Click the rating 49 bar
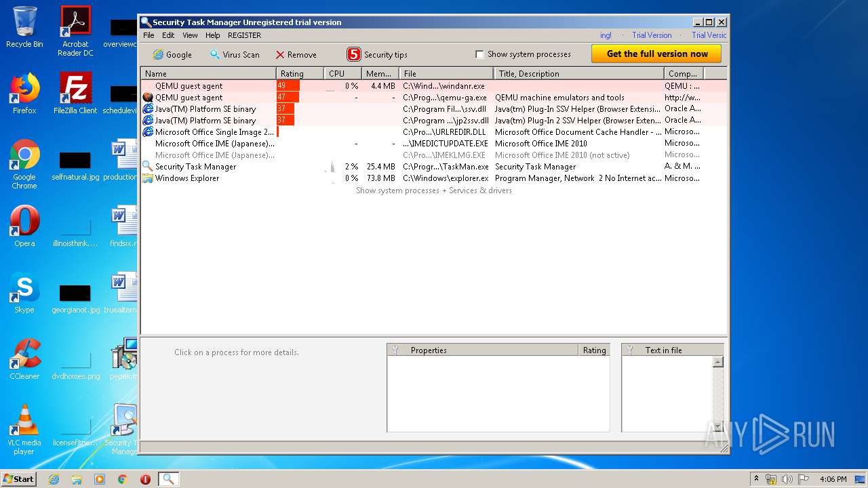The image size is (868, 488). (x=288, y=86)
